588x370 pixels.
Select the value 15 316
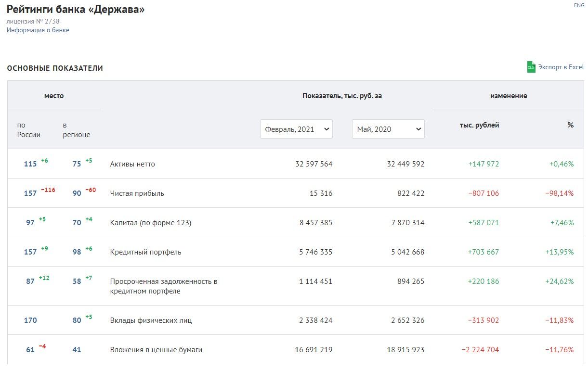tap(321, 193)
